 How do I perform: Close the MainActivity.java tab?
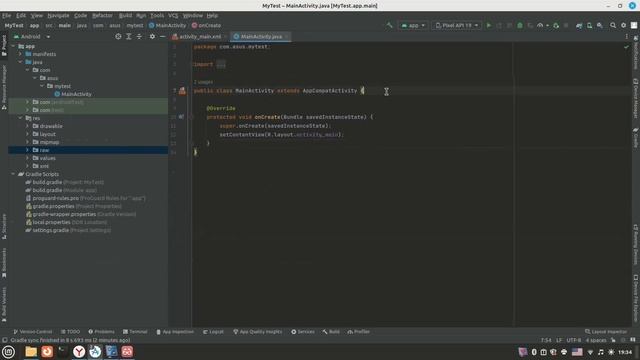pos(287,36)
